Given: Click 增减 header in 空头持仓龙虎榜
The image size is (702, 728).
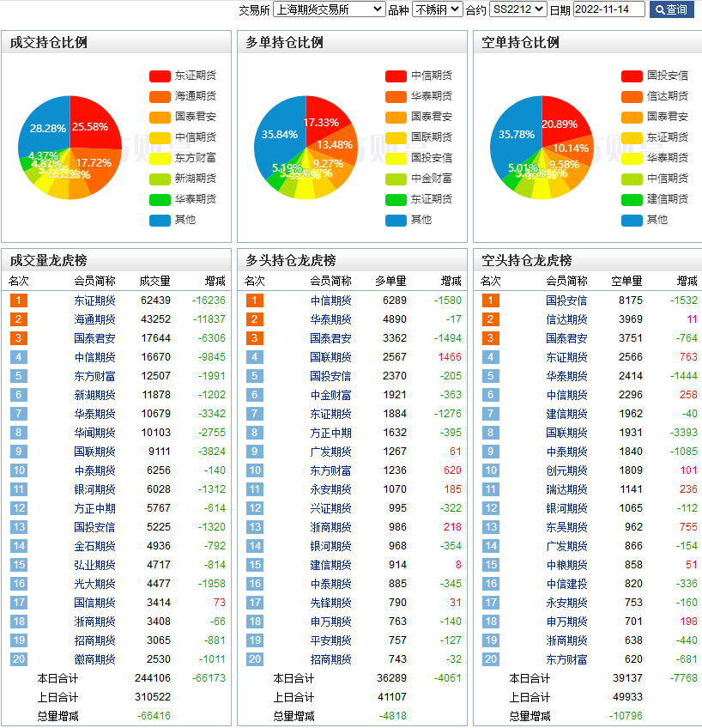Looking at the screenshot, I should click(x=687, y=282).
